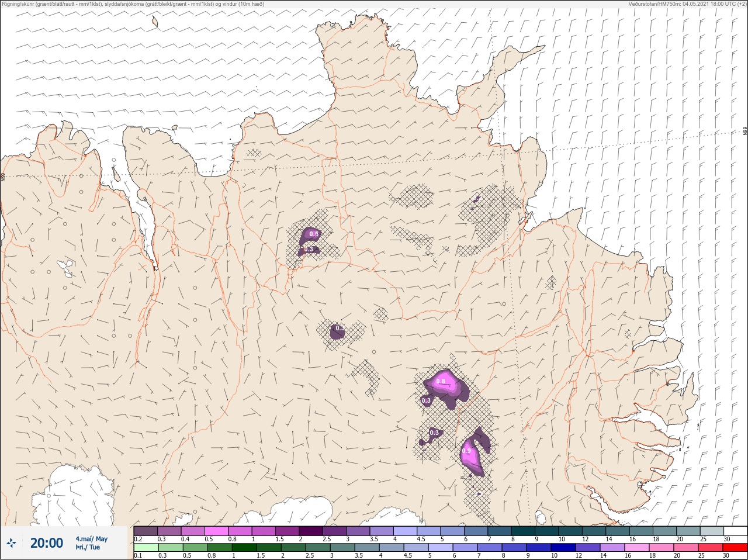748x560 pixels.
Task: Click the 0.3 label directly below the 0.5 blob
Action: coord(309,249)
